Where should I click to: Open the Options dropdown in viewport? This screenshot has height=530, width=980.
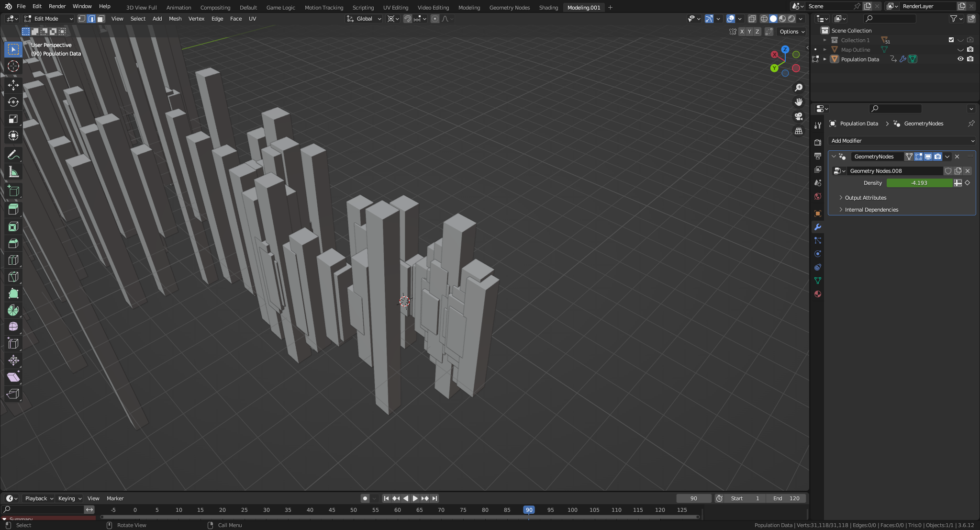pyautogui.click(x=792, y=32)
